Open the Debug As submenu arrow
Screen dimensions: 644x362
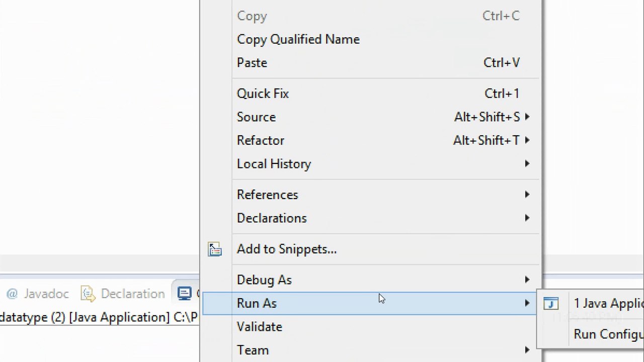point(527,280)
